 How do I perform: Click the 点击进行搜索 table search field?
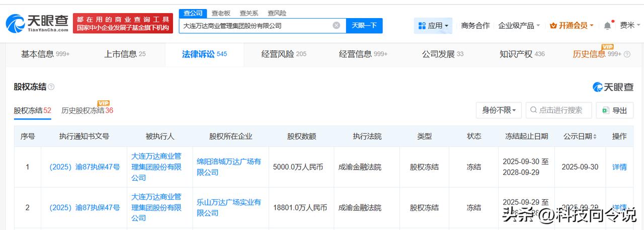pos(559,110)
